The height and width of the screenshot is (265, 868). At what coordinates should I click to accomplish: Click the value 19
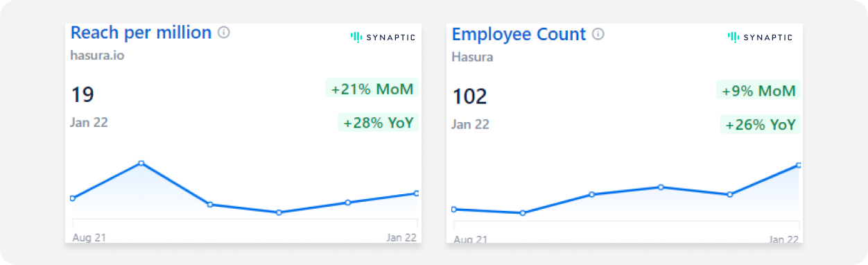click(82, 95)
